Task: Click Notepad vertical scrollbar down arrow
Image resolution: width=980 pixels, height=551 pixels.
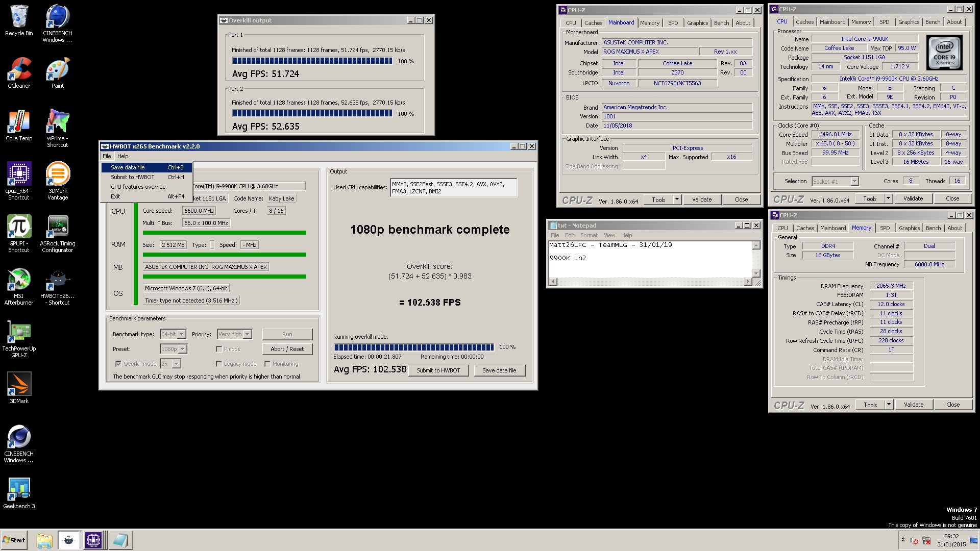Action: [756, 273]
